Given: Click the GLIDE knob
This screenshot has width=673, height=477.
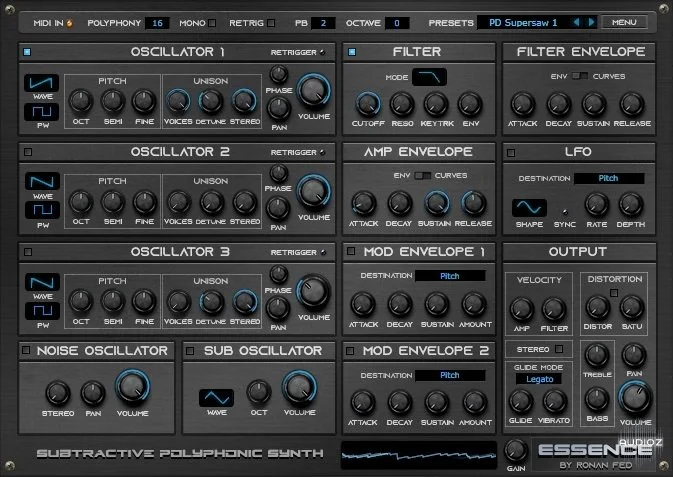Looking at the screenshot, I should coord(520,402).
